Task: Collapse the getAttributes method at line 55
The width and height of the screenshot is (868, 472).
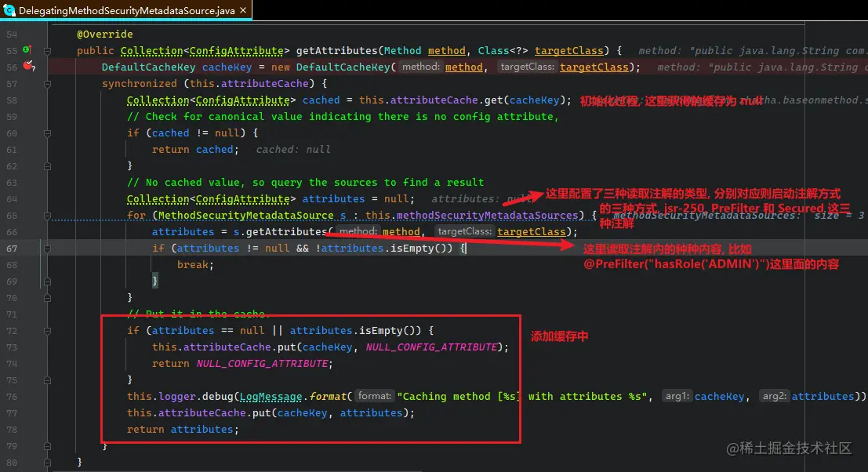Action: 47,51
